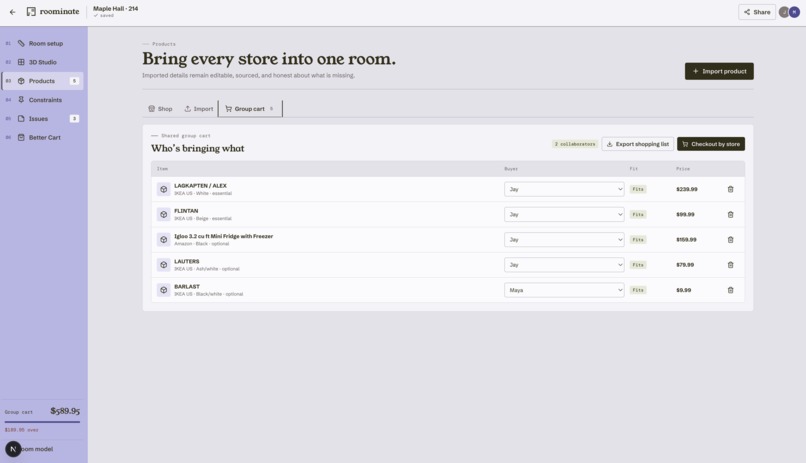Open buyer dropdown for FLINTAN

(564, 214)
